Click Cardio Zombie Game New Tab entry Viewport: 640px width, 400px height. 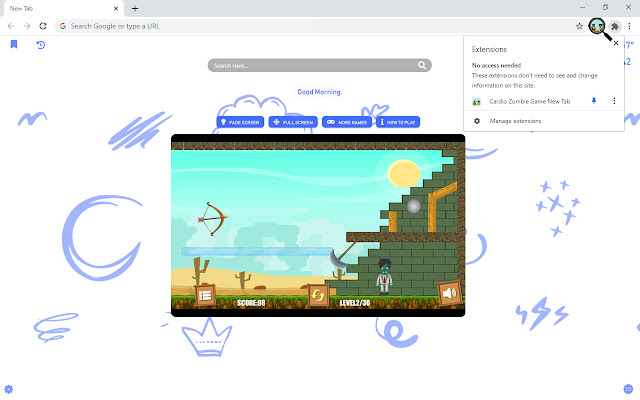coord(530,101)
